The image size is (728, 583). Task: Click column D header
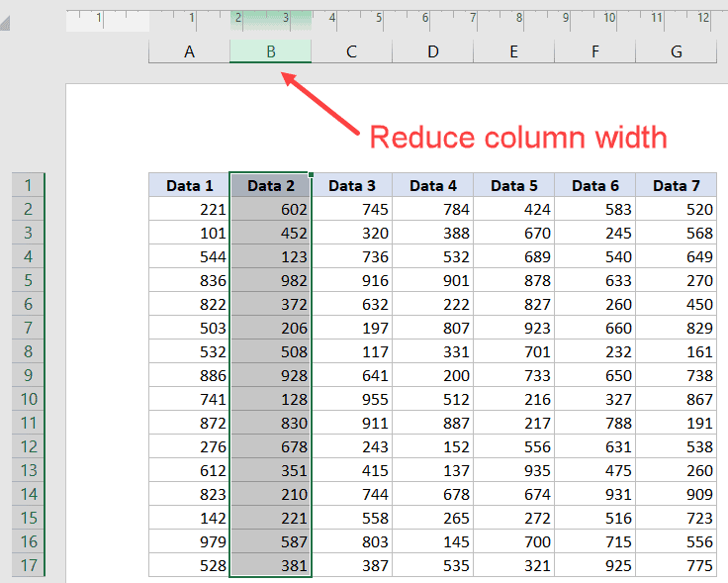click(432, 51)
